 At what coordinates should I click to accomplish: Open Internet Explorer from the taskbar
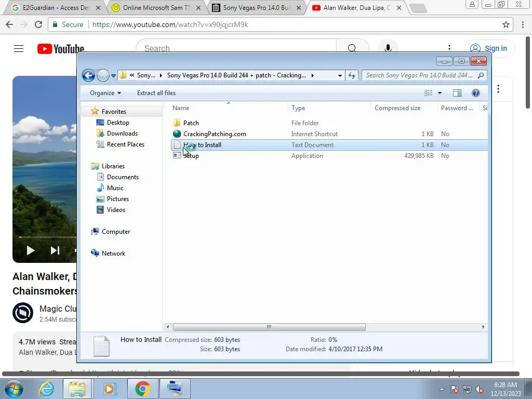46,388
